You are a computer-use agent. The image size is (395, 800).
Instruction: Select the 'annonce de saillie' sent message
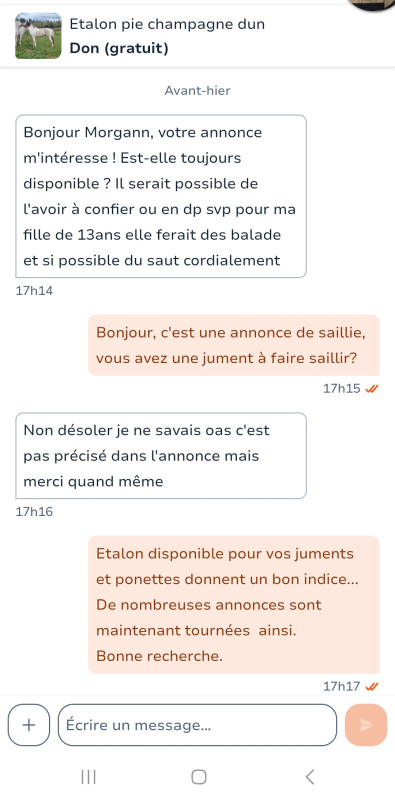pyautogui.click(x=234, y=345)
